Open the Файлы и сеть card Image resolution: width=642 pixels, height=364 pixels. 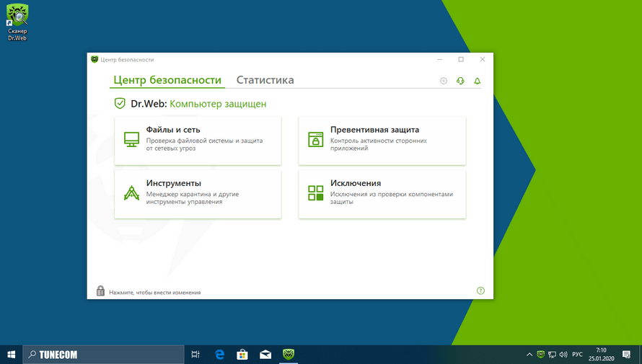pos(198,141)
